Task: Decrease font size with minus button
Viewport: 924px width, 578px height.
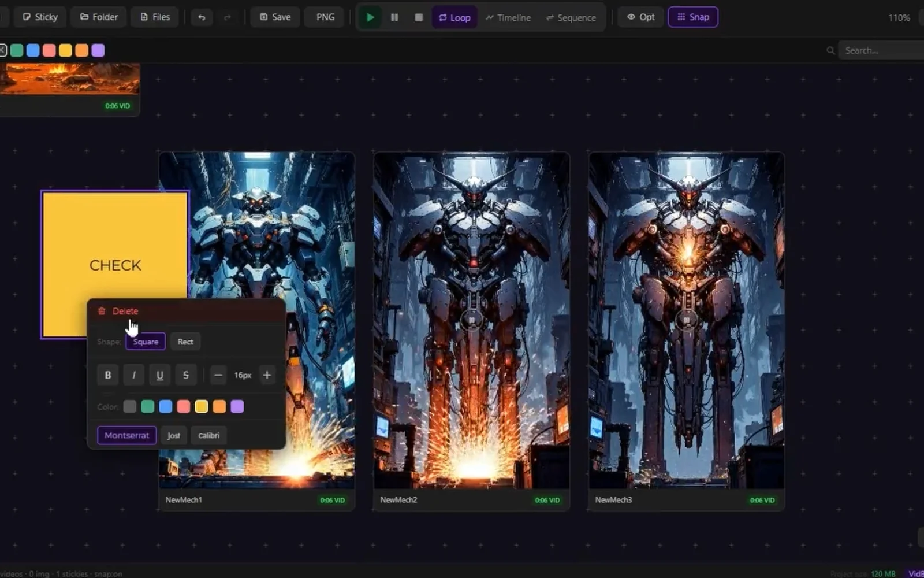Action: coord(218,375)
